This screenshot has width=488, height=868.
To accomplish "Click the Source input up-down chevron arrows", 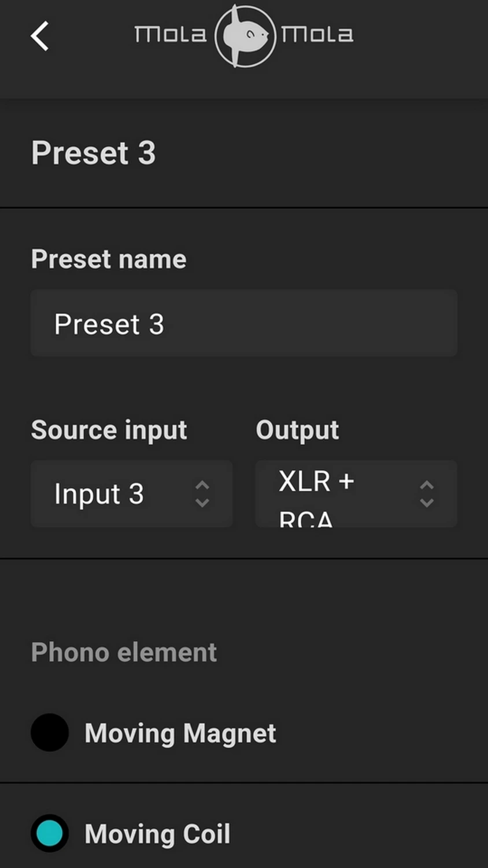I will tap(202, 494).
